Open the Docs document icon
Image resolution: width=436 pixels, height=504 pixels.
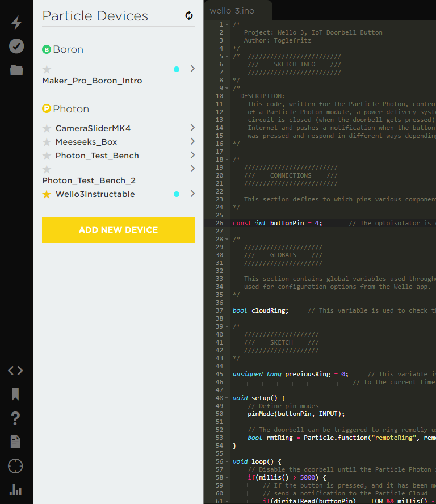point(15,442)
